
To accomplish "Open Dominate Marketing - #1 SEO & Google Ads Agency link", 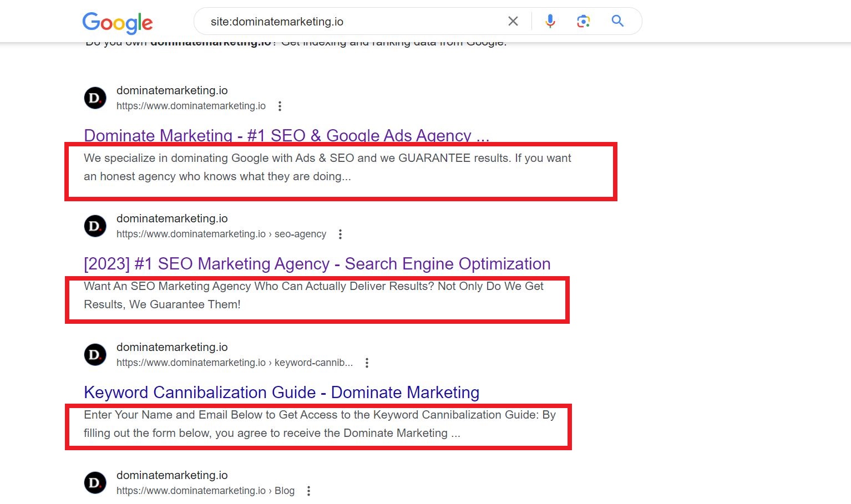I will tap(287, 135).
